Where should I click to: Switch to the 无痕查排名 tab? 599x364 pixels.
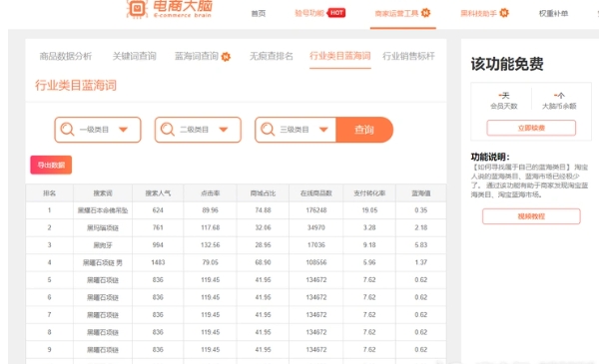point(272,56)
